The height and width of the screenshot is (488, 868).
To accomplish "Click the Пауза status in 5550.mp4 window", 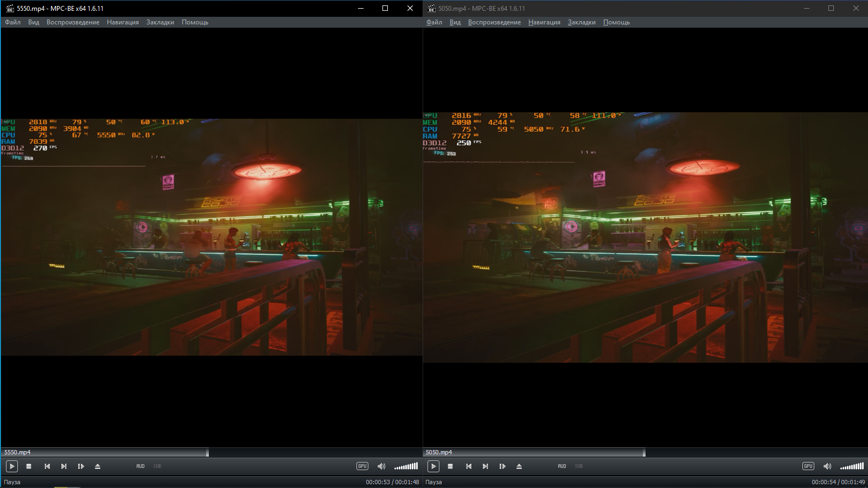I will pos(12,482).
